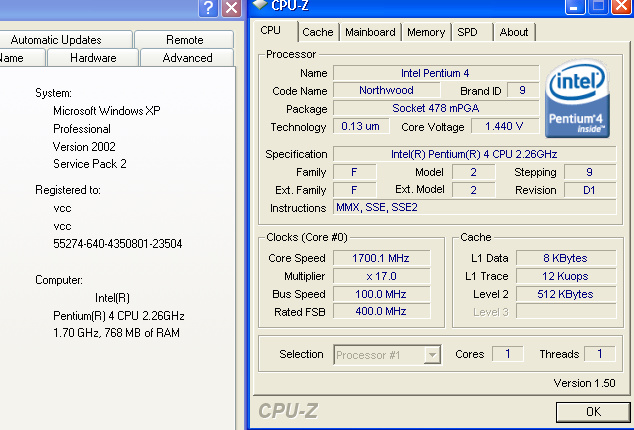
Task: Minimize the CPU-Z window
Action: point(575,6)
